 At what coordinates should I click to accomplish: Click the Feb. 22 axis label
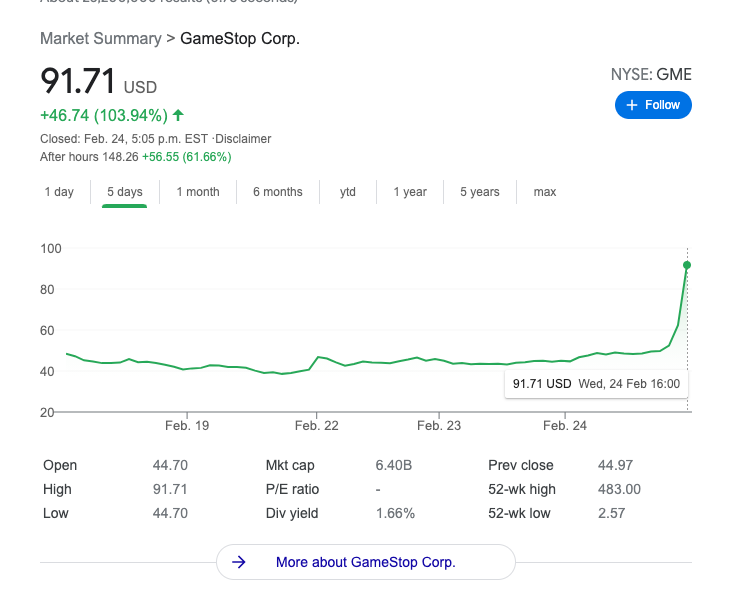pos(317,426)
